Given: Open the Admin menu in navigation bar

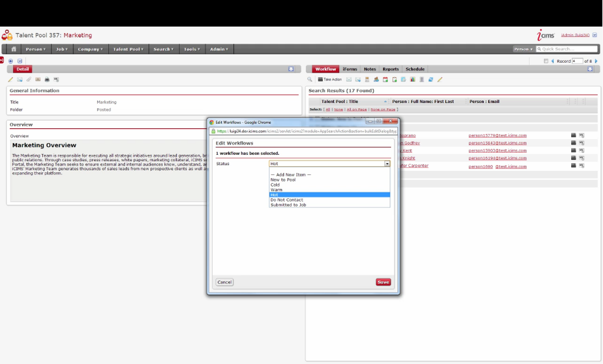Looking at the screenshot, I should pyautogui.click(x=219, y=49).
